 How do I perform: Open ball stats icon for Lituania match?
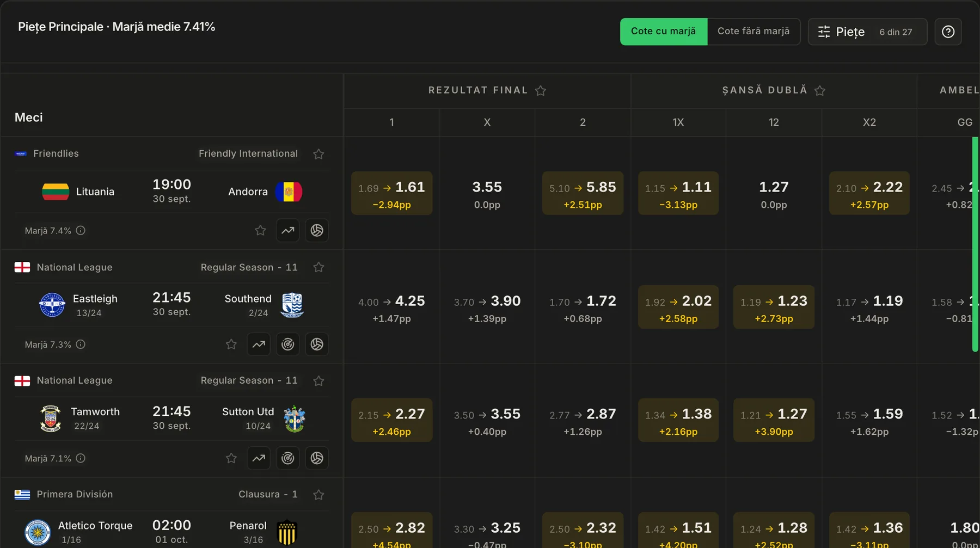pos(317,230)
